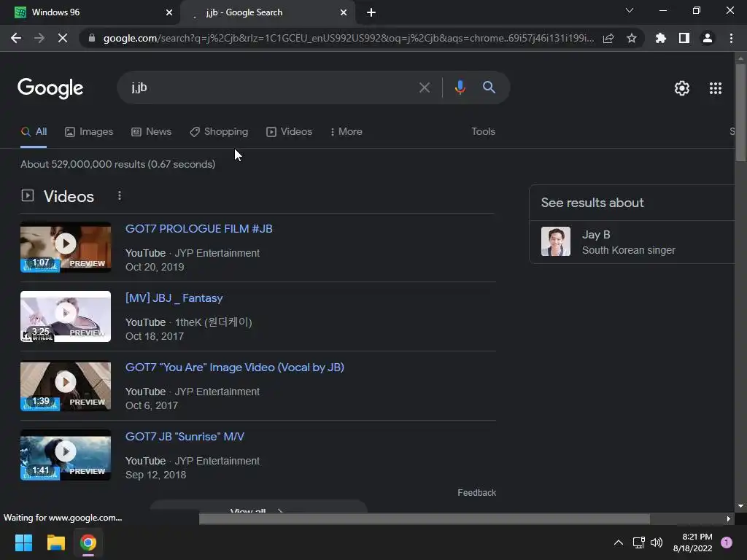Open Videos section three-dot options
The height and width of the screenshot is (560, 747).
pos(120,195)
